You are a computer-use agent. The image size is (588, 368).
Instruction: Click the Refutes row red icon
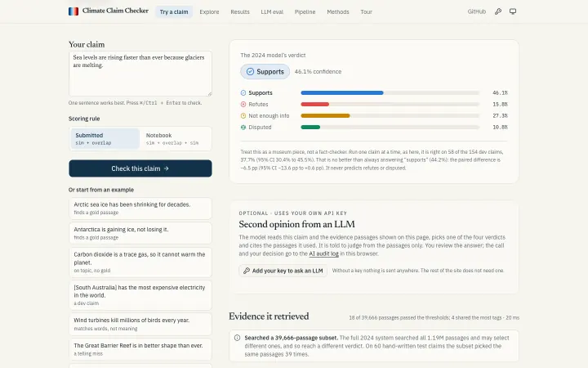pyautogui.click(x=243, y=105)
